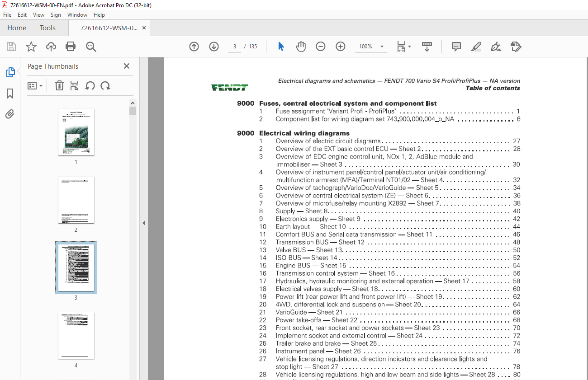Open the Edit menu
The image size is (588, 380).
tap(22, 15)
